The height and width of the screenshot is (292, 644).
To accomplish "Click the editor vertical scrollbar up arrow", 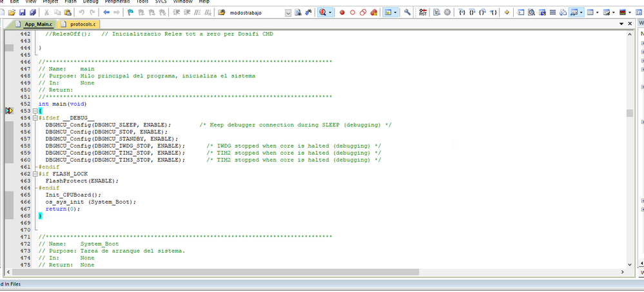I will pyautogui.click(x=630, y=35).
